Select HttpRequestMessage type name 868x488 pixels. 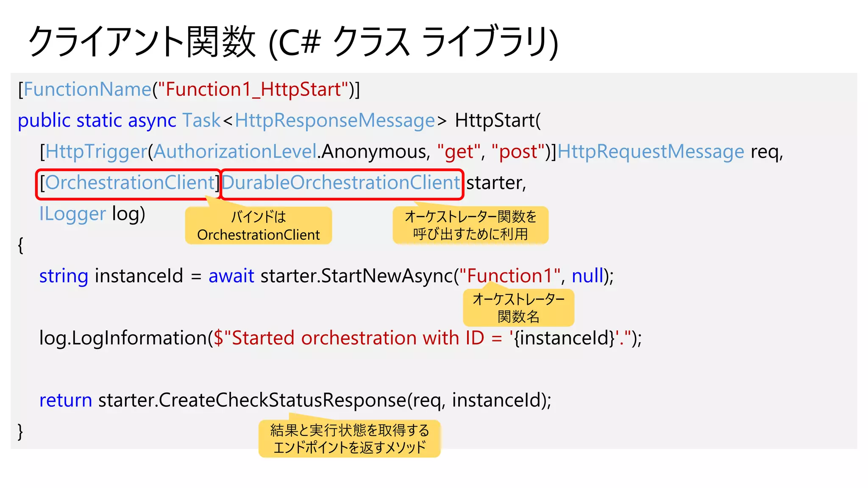(651, 152)
